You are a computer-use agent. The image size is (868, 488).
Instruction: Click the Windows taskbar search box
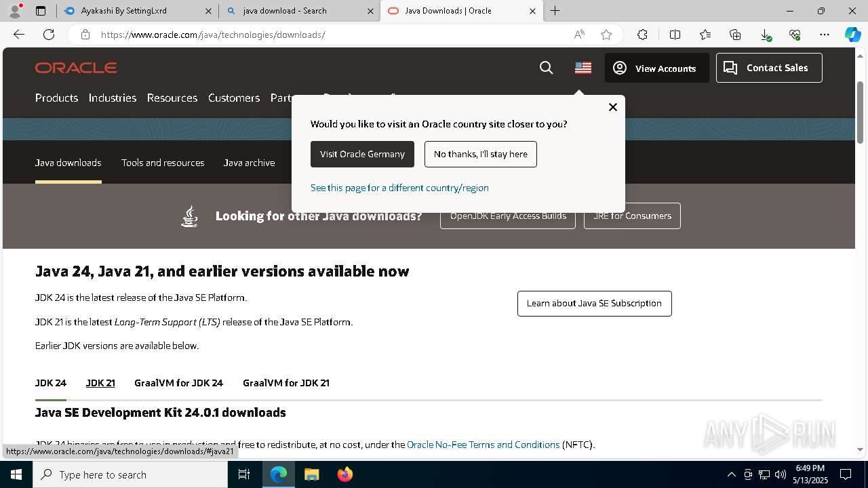click(130, 474)
